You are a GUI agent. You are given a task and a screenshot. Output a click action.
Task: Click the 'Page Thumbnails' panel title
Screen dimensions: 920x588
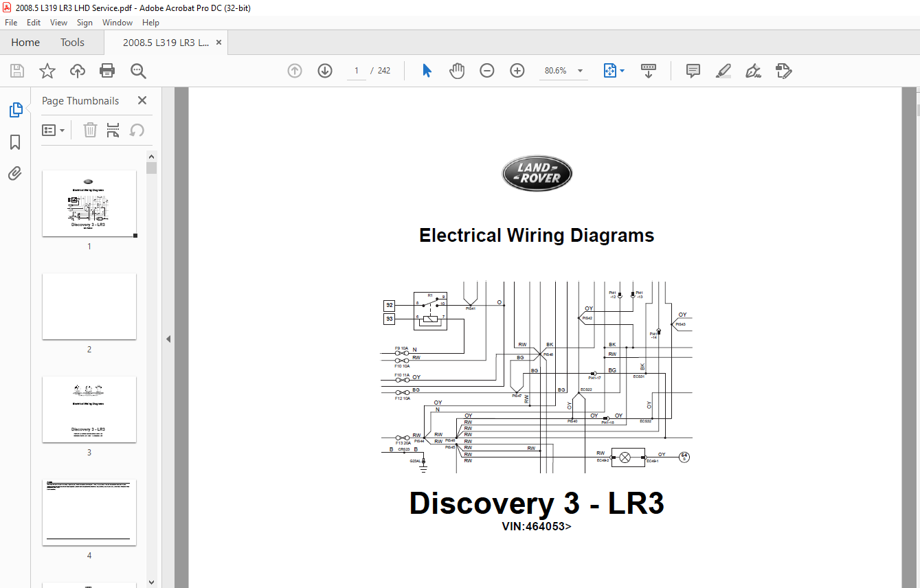pos(80,100)
